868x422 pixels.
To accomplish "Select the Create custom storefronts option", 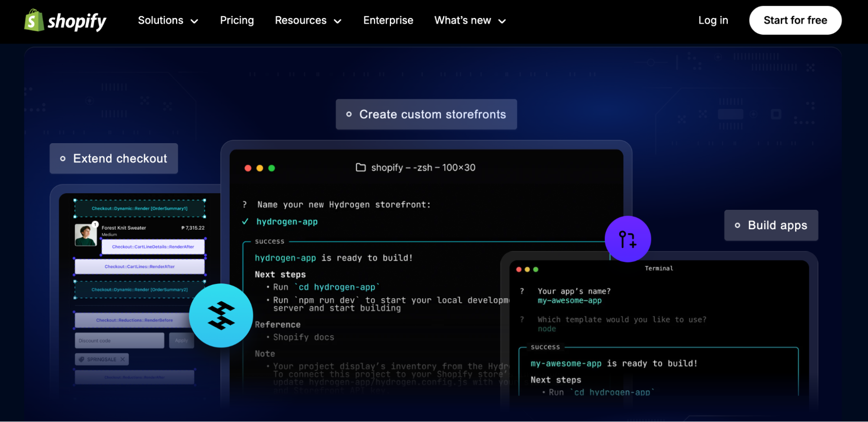I will pyautogui.click(x=426, y=115).
